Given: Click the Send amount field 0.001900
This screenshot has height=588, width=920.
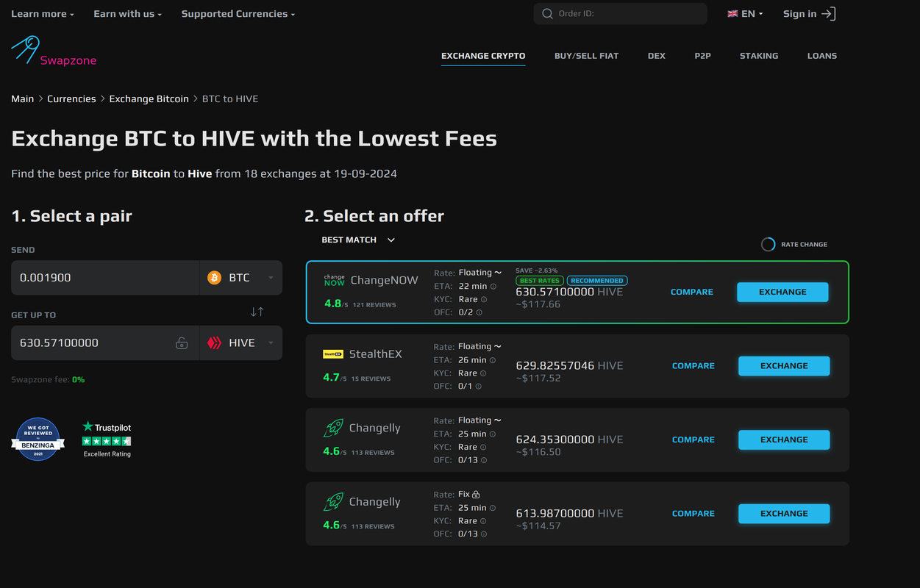Looking at the screenshot, I should tap(105, 278).
